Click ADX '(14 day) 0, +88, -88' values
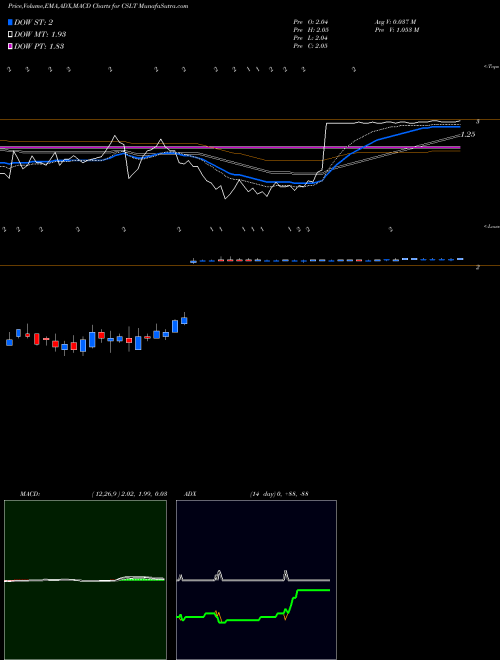 click(279, 493)
